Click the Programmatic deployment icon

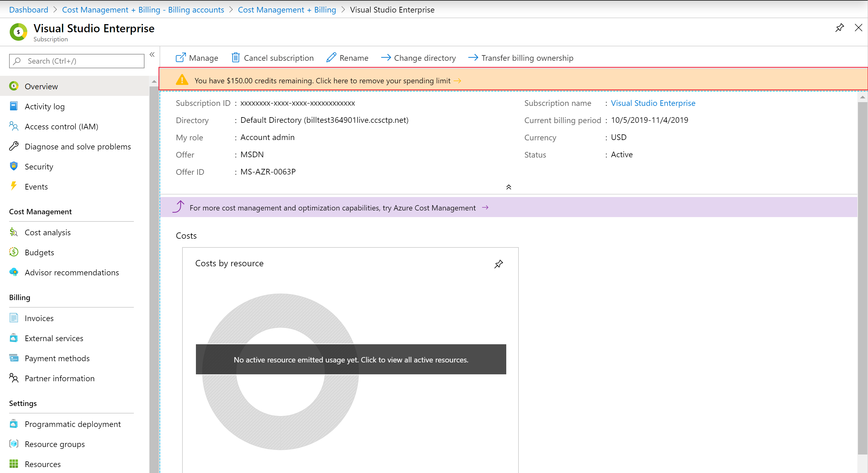click(x=14, y=424)
